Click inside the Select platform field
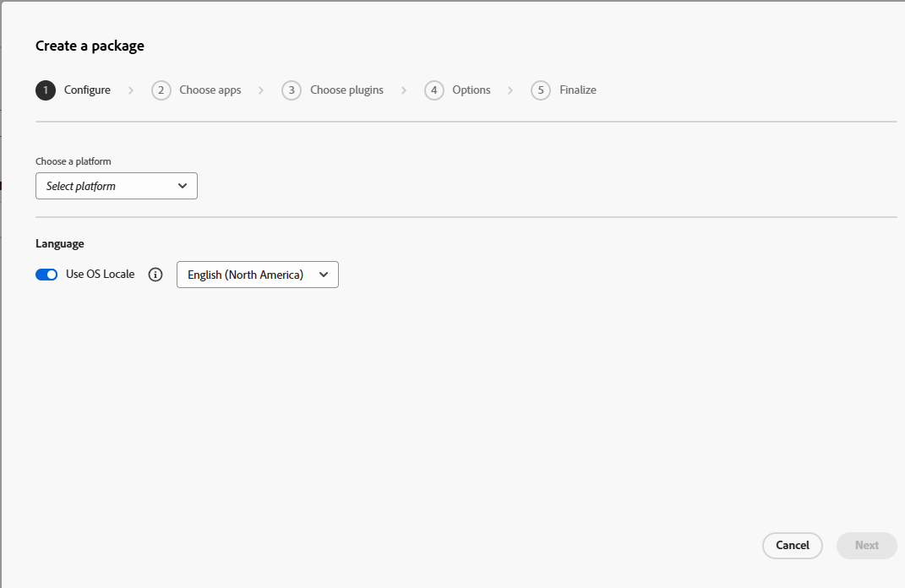The width and height of the screenshot is (905, 588). tap(101, 185)
